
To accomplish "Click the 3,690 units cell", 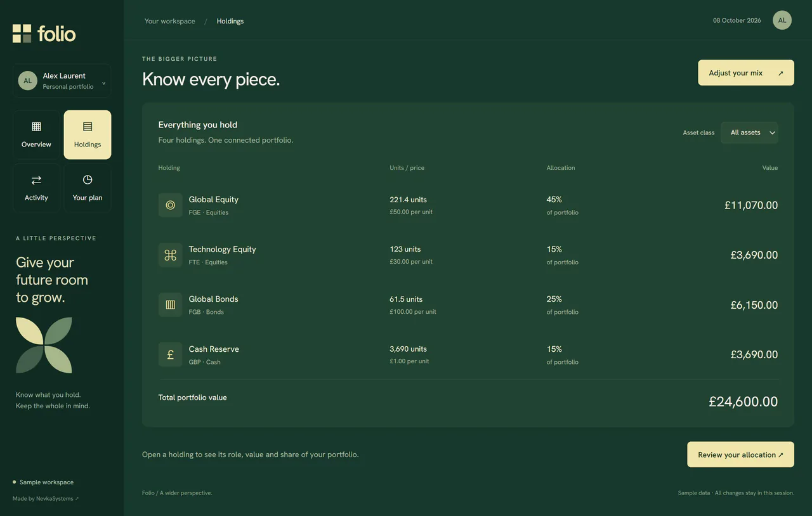I will click(409, 349).
